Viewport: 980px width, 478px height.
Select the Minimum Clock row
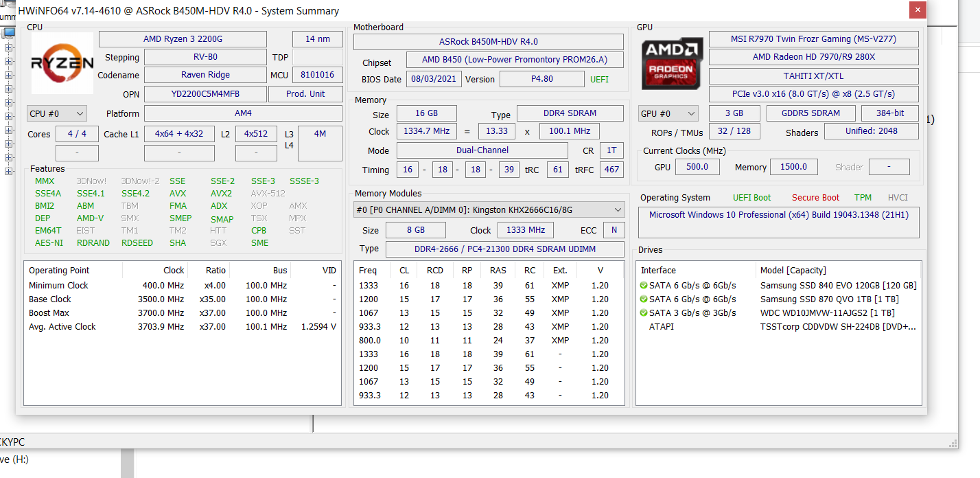tap(183, 286)
